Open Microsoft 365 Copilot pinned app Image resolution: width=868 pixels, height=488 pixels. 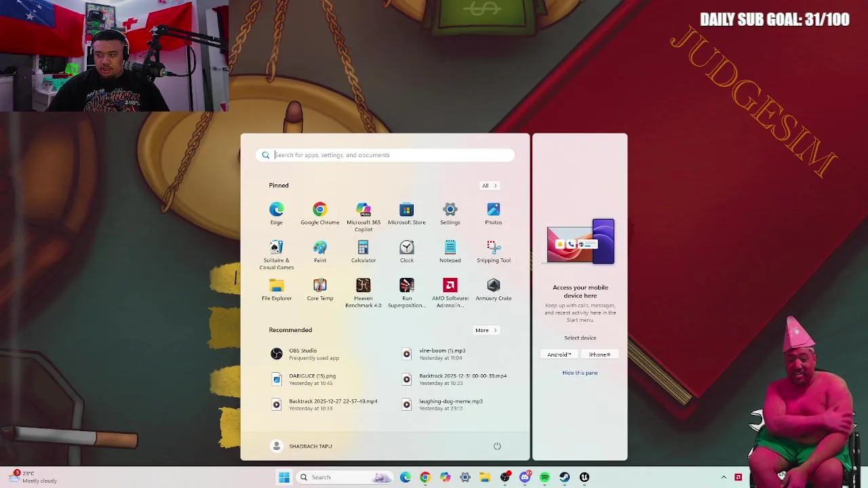coord(363,217)
